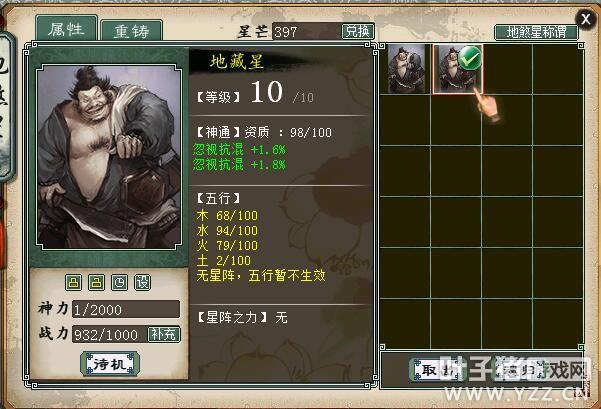Click the clock timer icon
The image size is (601, 409).
click(120, 283)
